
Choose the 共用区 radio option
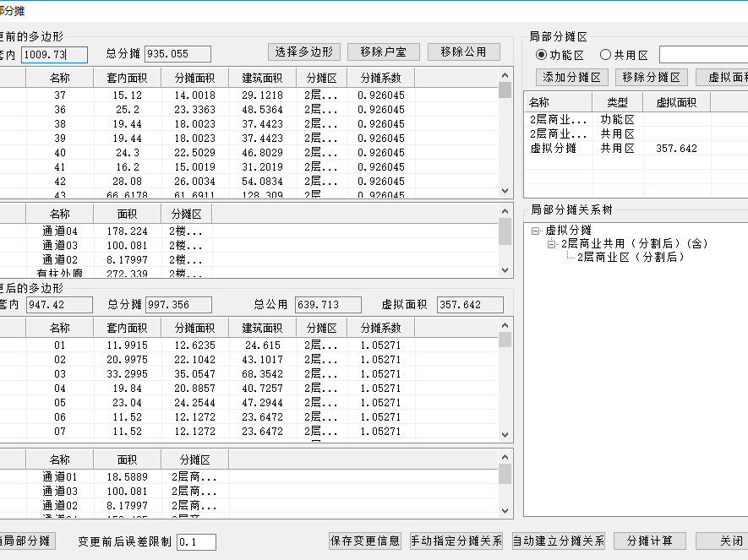click(x=605, y=55)
